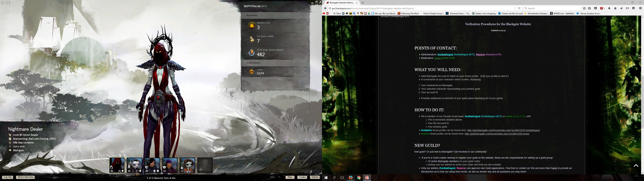
Task: Open the profile/5259-locke URL link
Action: [497, 134]
